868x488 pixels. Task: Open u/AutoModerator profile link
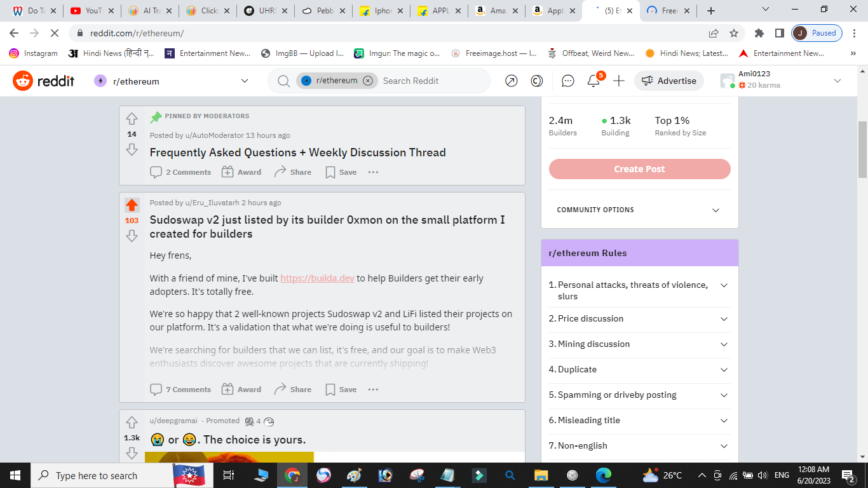(x=215, y=135)
